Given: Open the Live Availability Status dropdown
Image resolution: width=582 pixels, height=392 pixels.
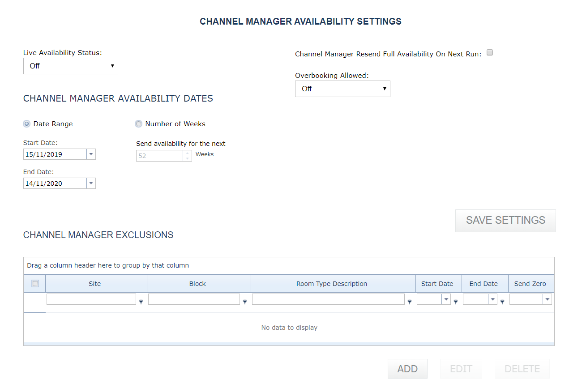Looking at the screenshot, I should pyautogui.click(x=70, y=66).
